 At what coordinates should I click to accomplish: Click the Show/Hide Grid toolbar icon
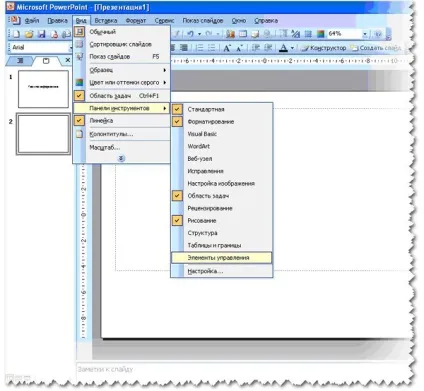[x=308, y=34]
